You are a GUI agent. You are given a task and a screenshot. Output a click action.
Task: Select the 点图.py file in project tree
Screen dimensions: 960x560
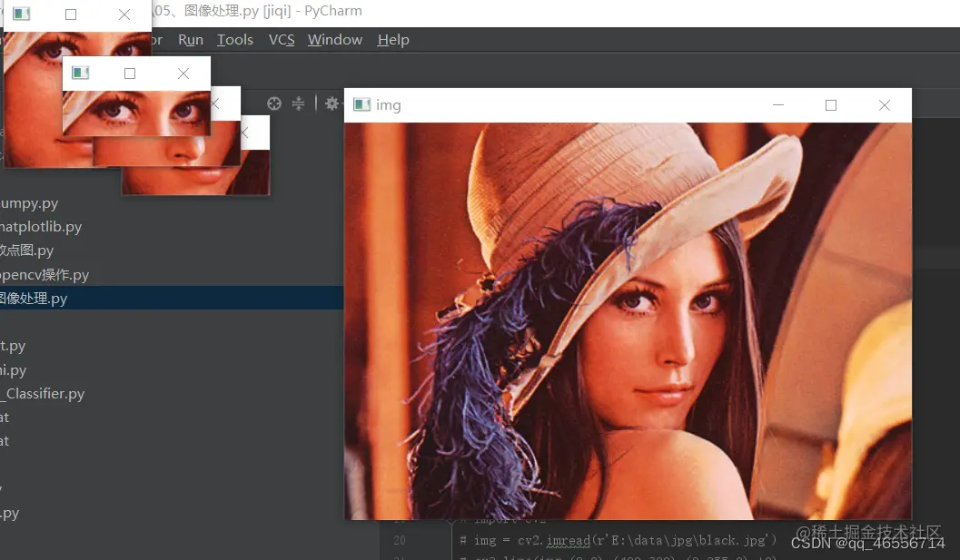[27, 251]
